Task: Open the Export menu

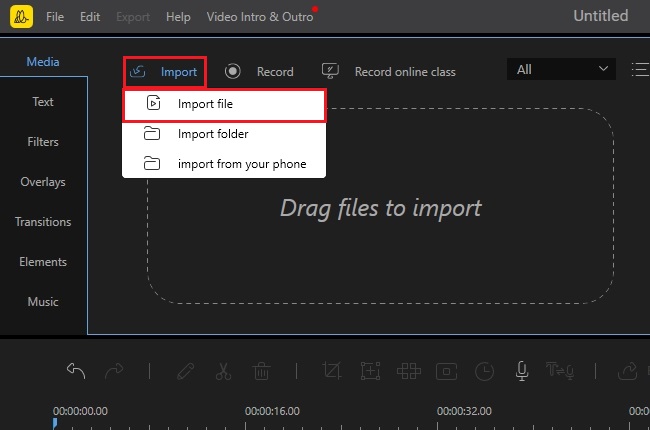Action: [x=133, y=17]
